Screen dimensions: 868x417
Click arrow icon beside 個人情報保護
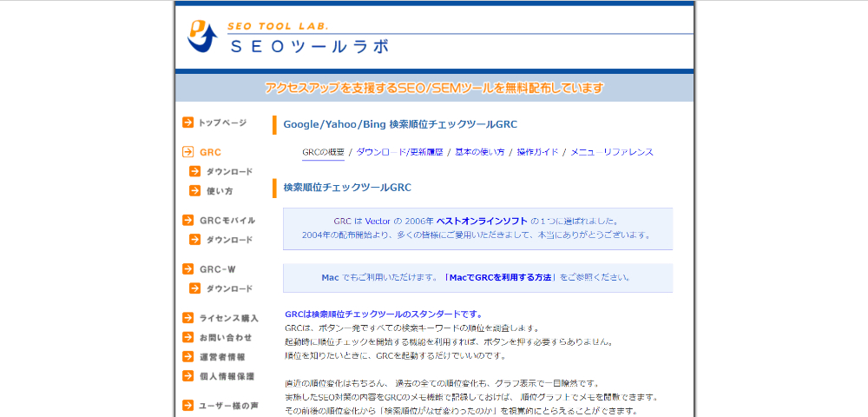[x=187, y=376]
